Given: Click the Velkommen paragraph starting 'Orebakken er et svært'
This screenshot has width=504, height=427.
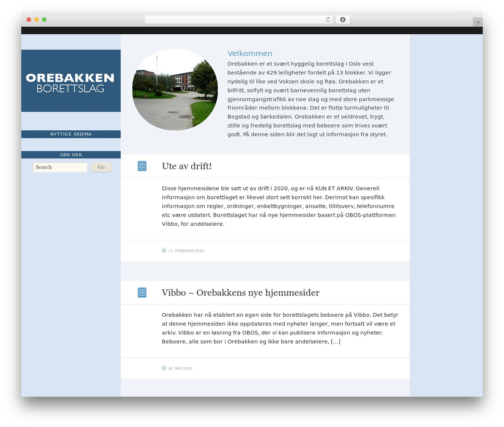Looking at the screenshot, I should 311,99.
